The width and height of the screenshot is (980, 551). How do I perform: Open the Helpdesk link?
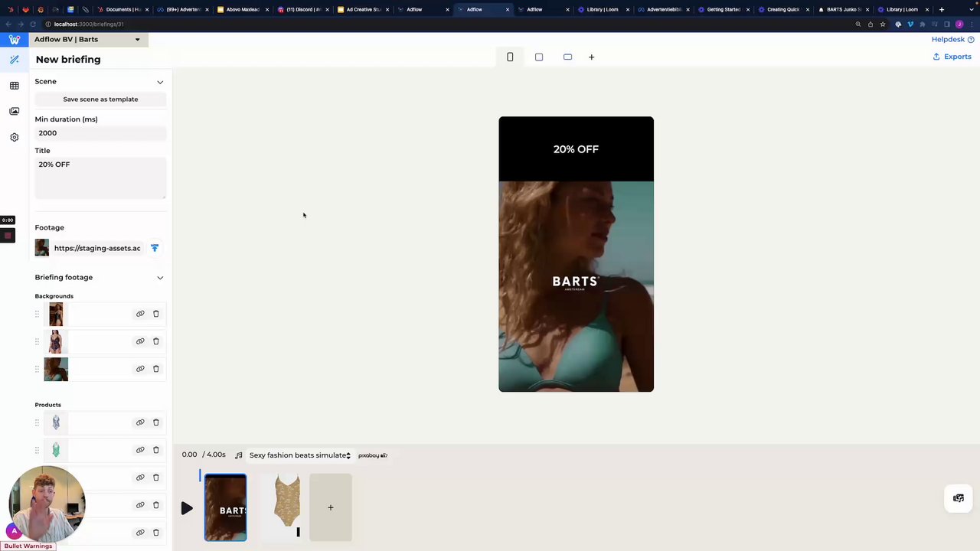[952, 40]
